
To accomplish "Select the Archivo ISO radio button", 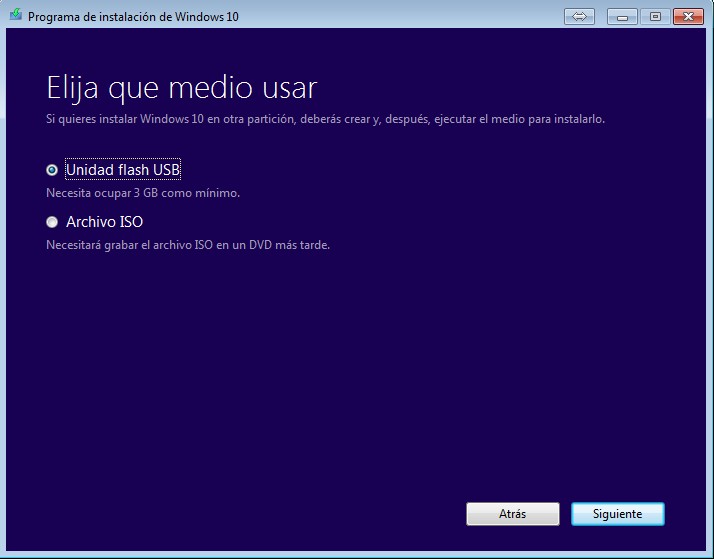I will (x=52, y=222).
